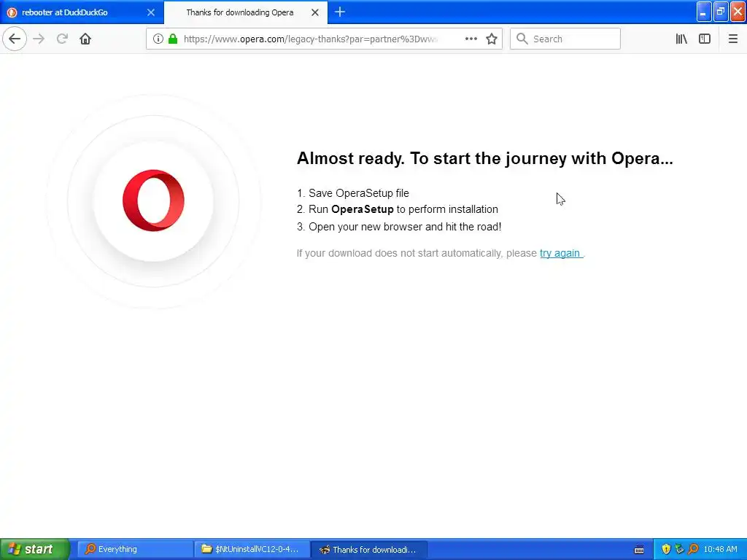This screenshot has height=560, width=747.
Task: Bookmark this page with the star icon
Action: [x=492, y=39]
